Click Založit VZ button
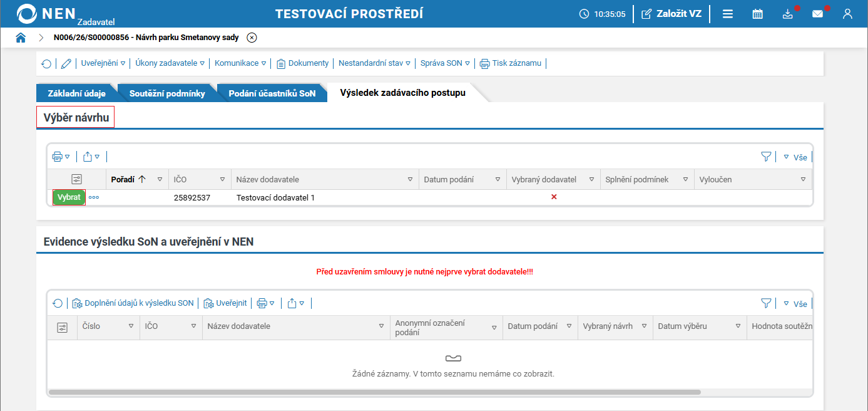The width and height of the screenshot is (868, 411). [x=671, y=14]
